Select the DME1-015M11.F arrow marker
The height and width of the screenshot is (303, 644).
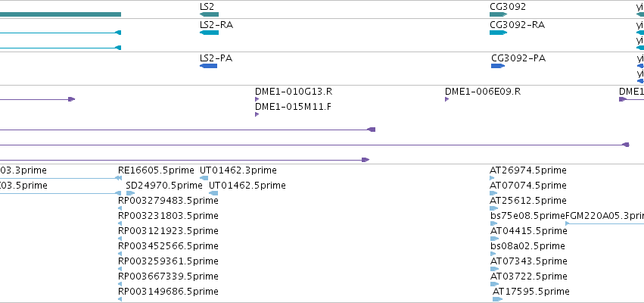pyautogui.click(x=257, y=114)
